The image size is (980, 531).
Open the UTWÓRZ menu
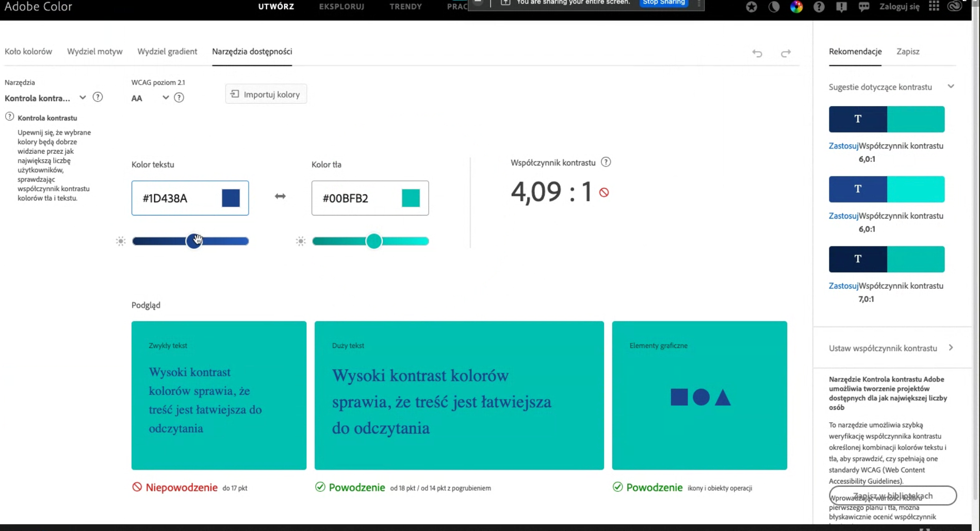coord(276,7)
